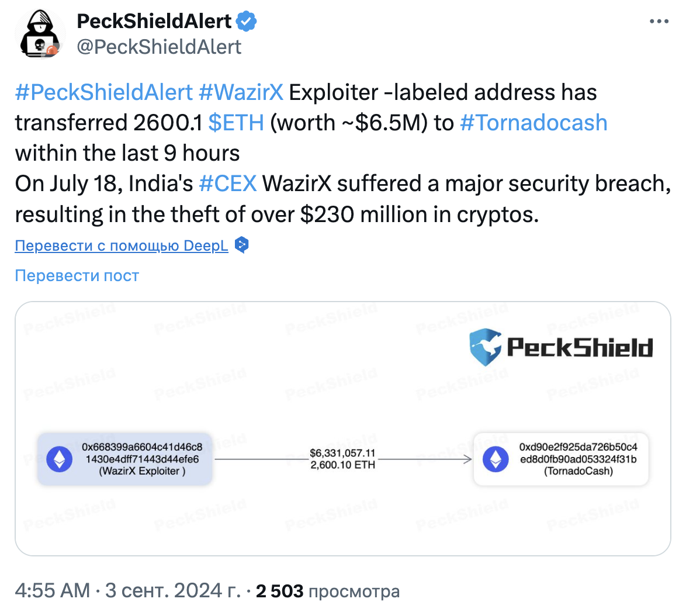This screenshot has height=616, width=686.
Task: Click the WazirX Exploiter Ethereum icon
Action: pyautogui.click(x=59, y=459)
